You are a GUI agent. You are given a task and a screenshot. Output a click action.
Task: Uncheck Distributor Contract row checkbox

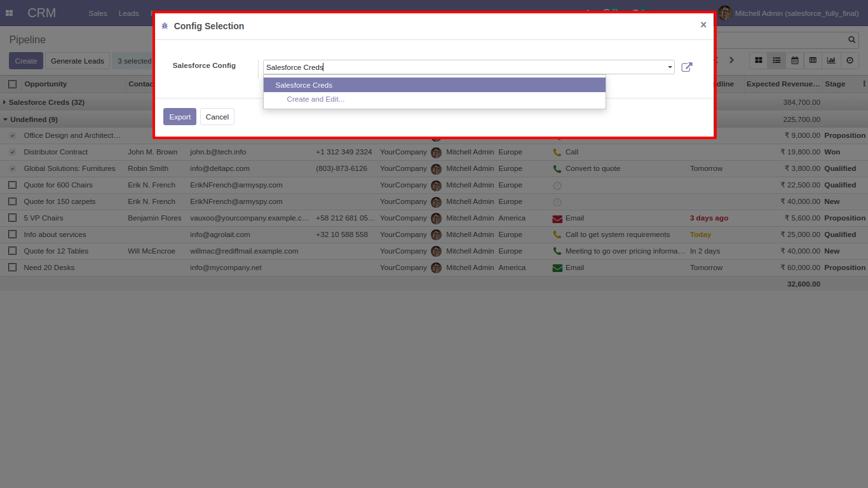(13, 152)
